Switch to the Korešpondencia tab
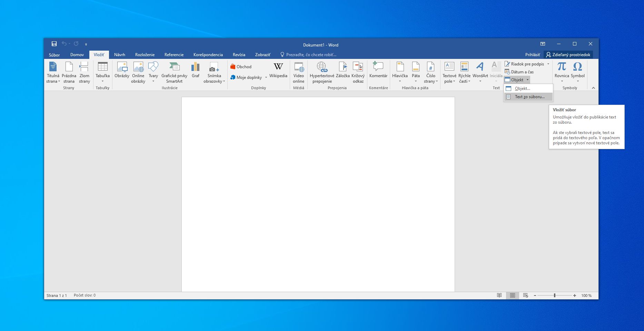 208,55
